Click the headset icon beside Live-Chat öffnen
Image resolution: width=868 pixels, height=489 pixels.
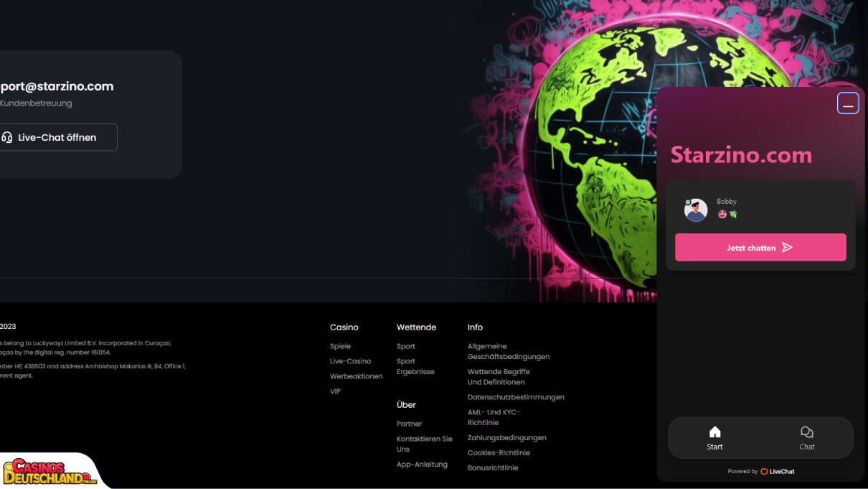pyautogui.click(x=7, y=137)
